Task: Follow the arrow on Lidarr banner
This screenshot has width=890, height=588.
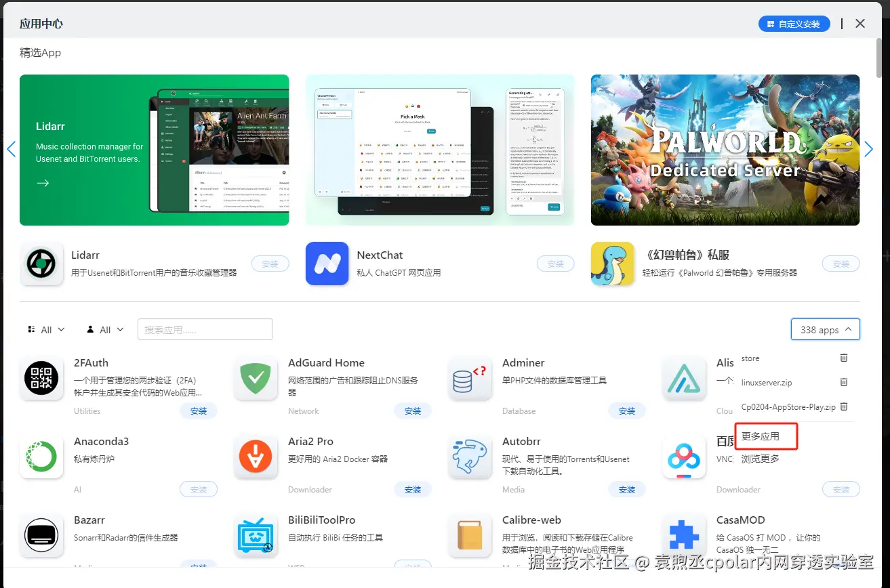Action: (43, 183)
